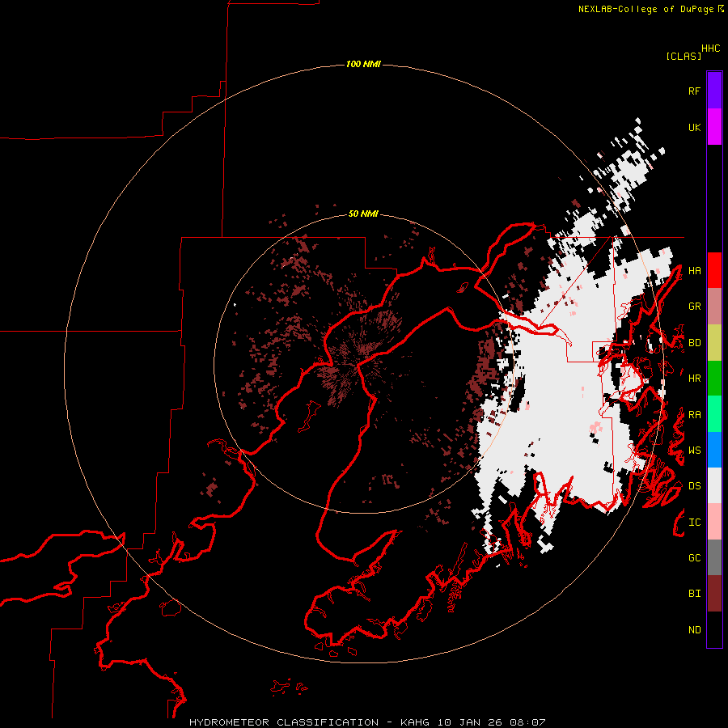Click the DS legend label
Screen dimensions: 728x728
point(695,486)
